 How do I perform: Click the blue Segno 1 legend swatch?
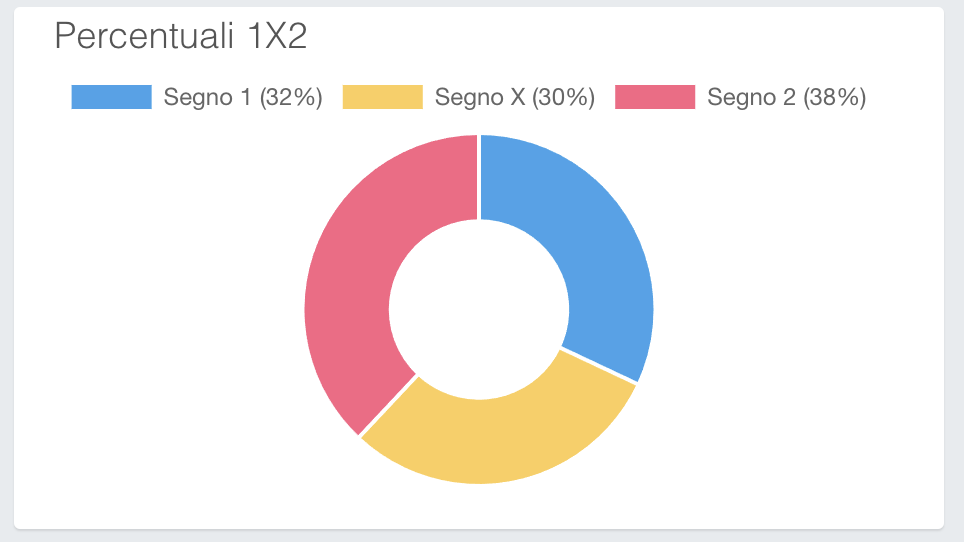pyautogui.click(x=111, y=97)
